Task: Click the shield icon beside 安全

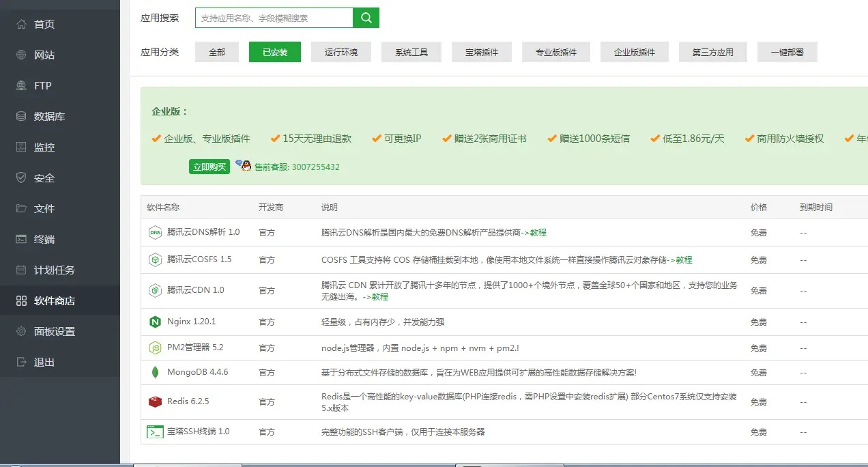Action: 21,178
